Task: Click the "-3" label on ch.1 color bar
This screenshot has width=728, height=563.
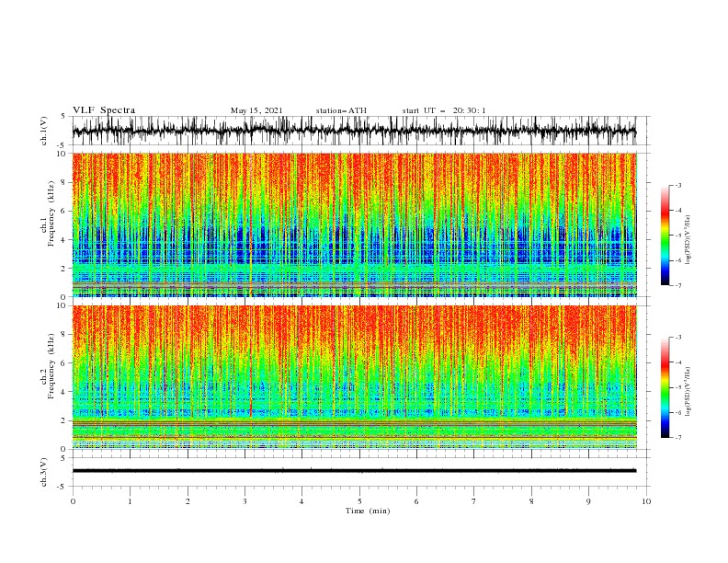Action: click(678, 185)
